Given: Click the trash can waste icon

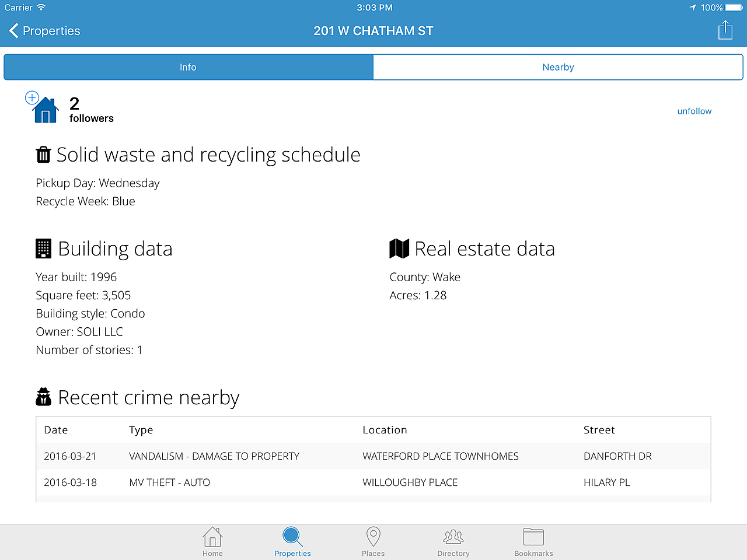Looking at the screenshot, I should tap(43, 155).
